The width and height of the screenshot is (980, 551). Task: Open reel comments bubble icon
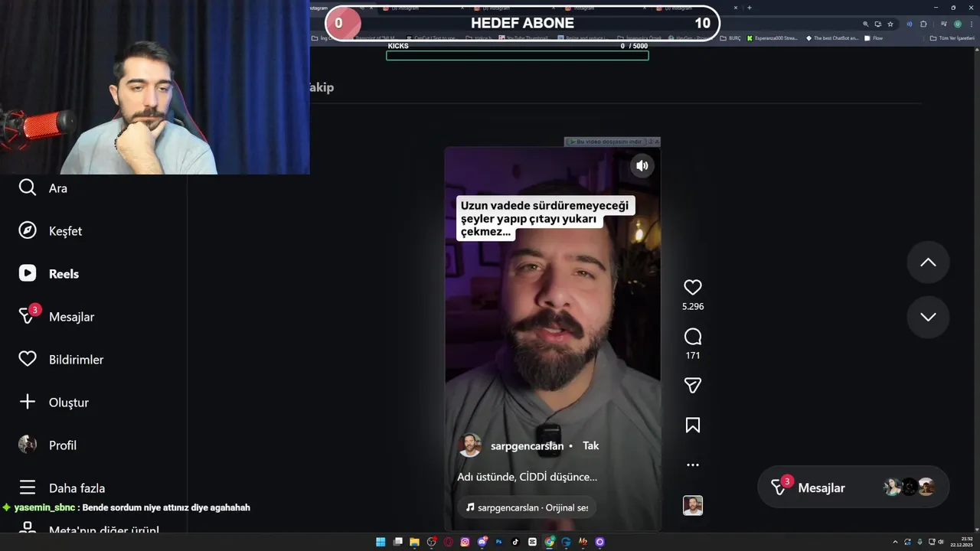click(x=693, y=337)
